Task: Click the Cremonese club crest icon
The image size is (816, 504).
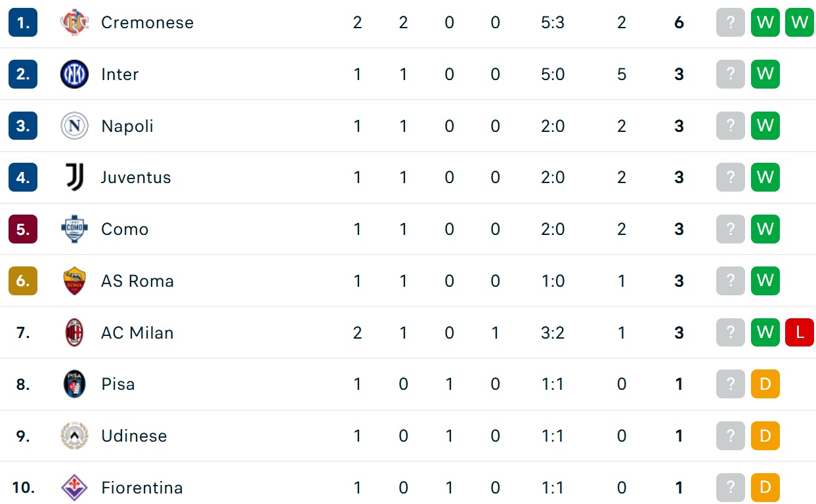Action: [74, 23]
